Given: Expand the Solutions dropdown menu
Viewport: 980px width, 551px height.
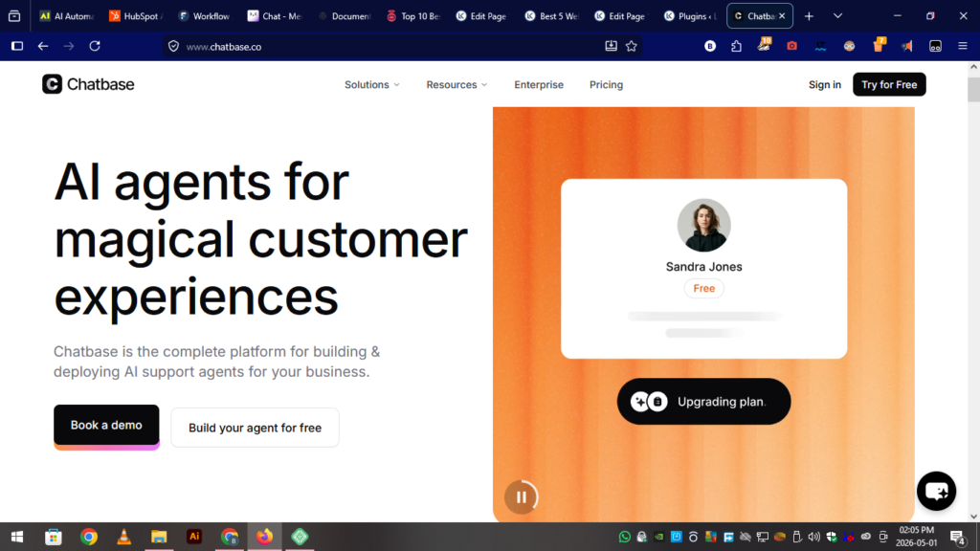Looking at the screenshot, I should click(x=372, y=84).
